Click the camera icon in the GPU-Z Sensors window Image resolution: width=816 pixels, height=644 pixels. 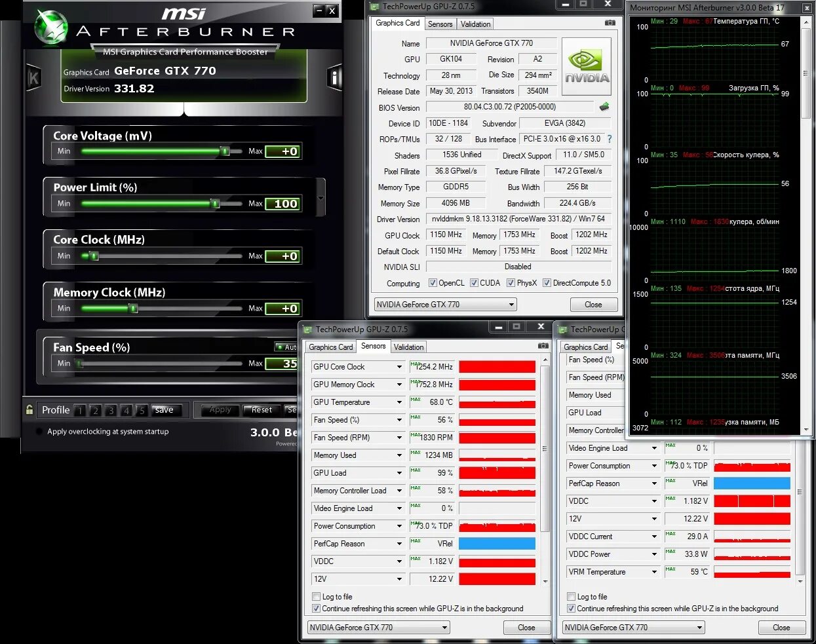tap(543, 346)
